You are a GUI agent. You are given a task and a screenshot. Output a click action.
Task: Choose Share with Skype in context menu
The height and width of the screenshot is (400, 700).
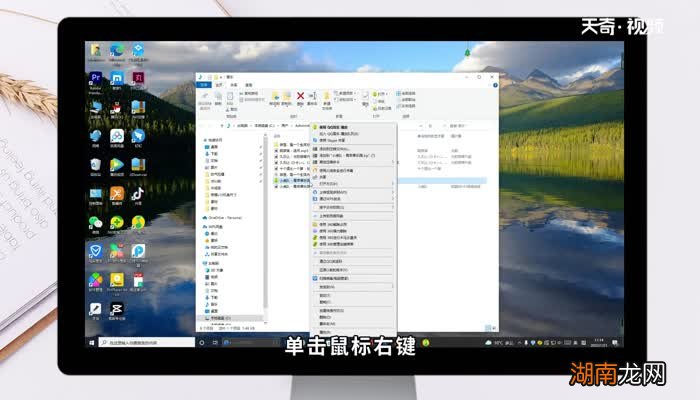[353, 140]
